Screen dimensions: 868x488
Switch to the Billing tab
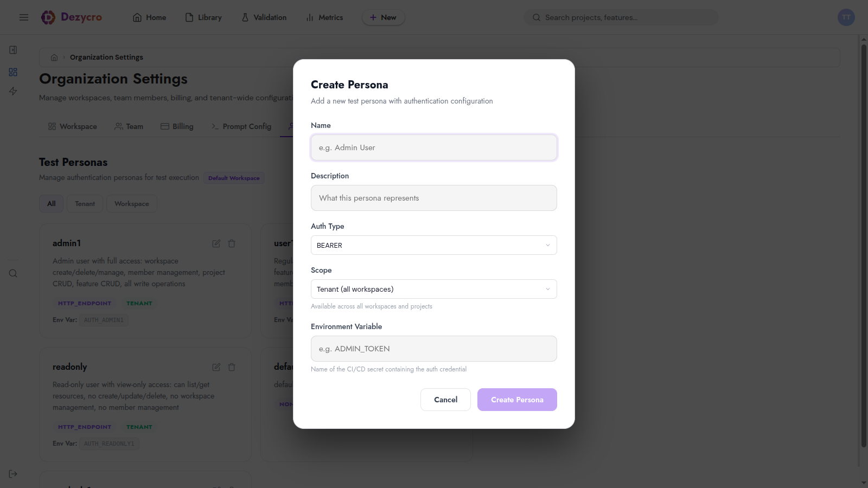[177, 126]
